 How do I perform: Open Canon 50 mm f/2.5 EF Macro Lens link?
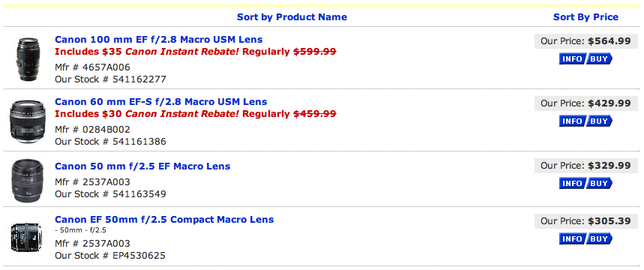[x=142, y=166]
